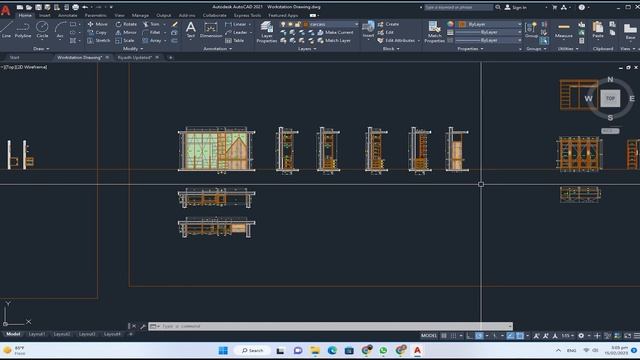The height and width of the screenshot is (360, 640).
Task: Click the Group icon
Action: [531, 29]
